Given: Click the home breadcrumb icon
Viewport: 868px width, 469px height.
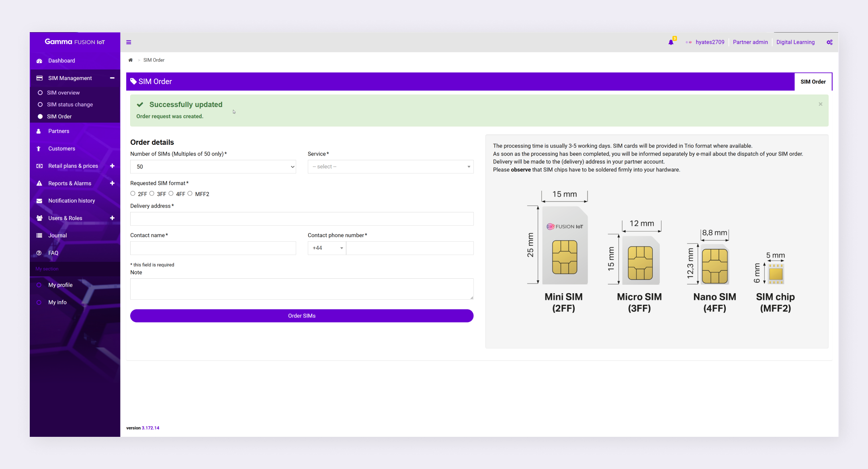Looking at the screenshot, I should pos(131,60).
